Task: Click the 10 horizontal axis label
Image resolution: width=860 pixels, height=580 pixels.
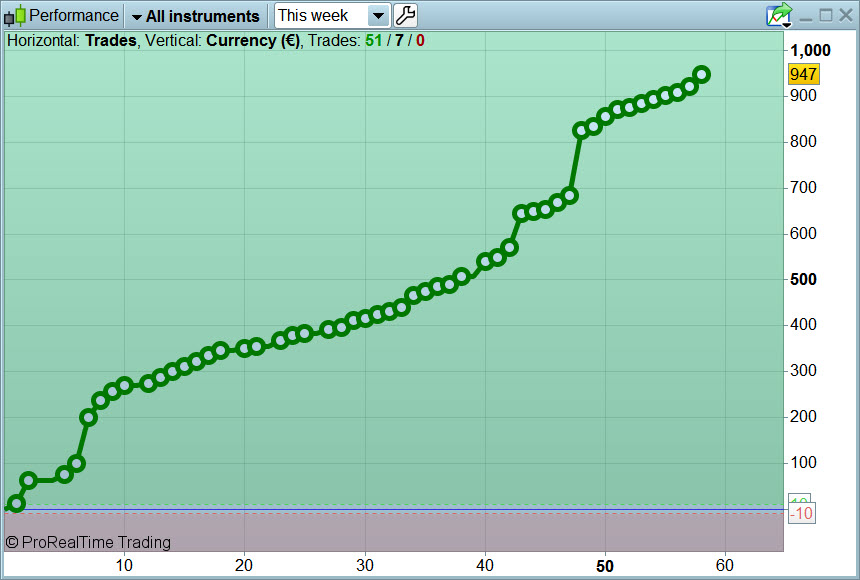Action: (124, 565)
